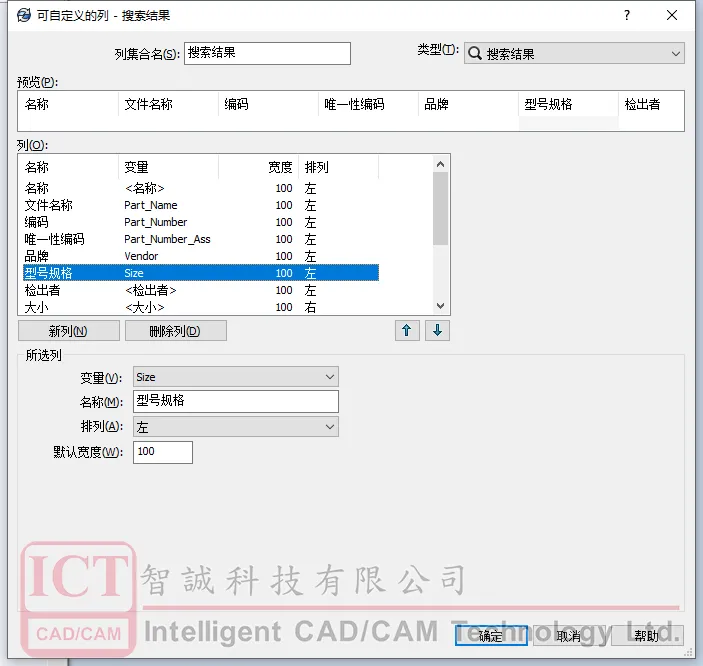The image size is (703, 666).
Task: Click the 宽度 header in column list
Action: [x=259, y=167]
